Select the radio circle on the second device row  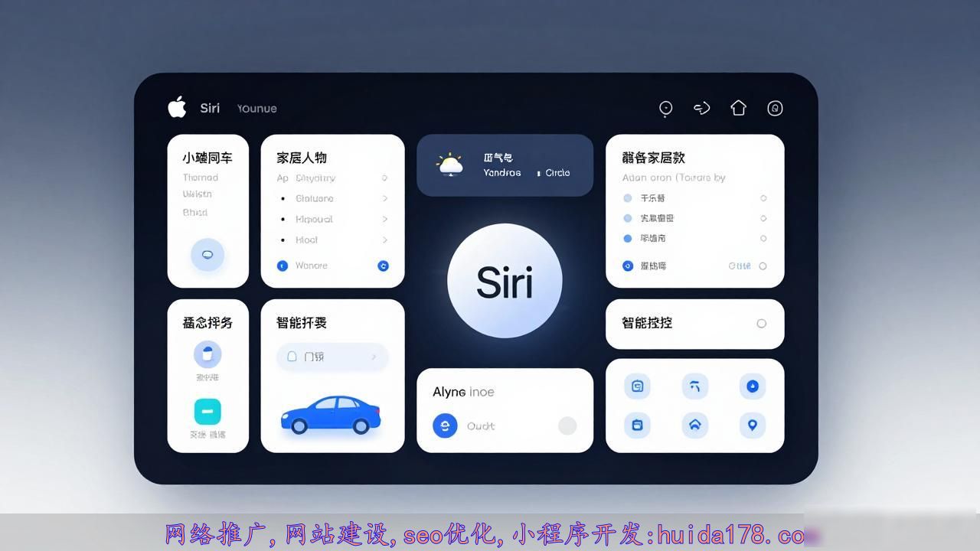[763, 218]
